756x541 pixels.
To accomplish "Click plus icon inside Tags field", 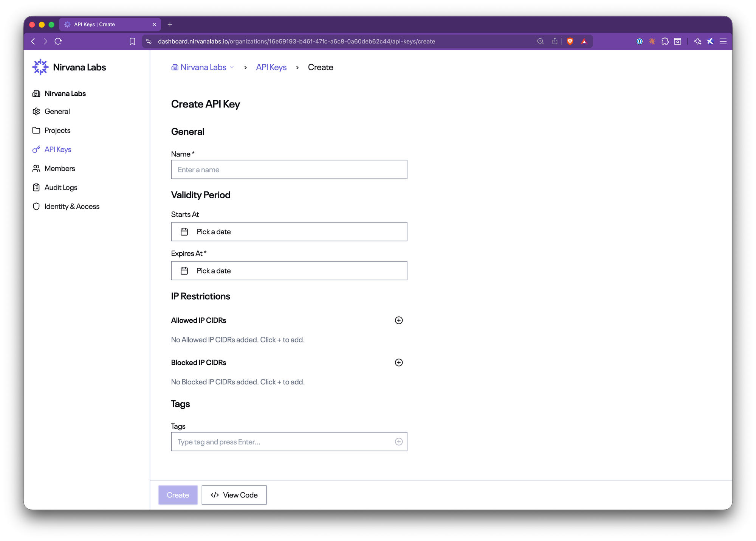I will click(x=398, y=442).
